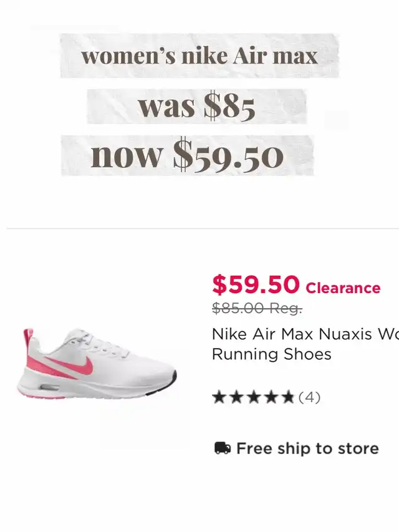Tap the "was $85" banner text

(196, 107)
